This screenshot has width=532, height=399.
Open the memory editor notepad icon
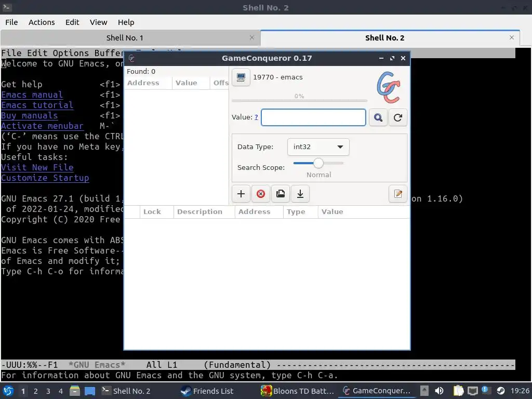pos(397,194)
